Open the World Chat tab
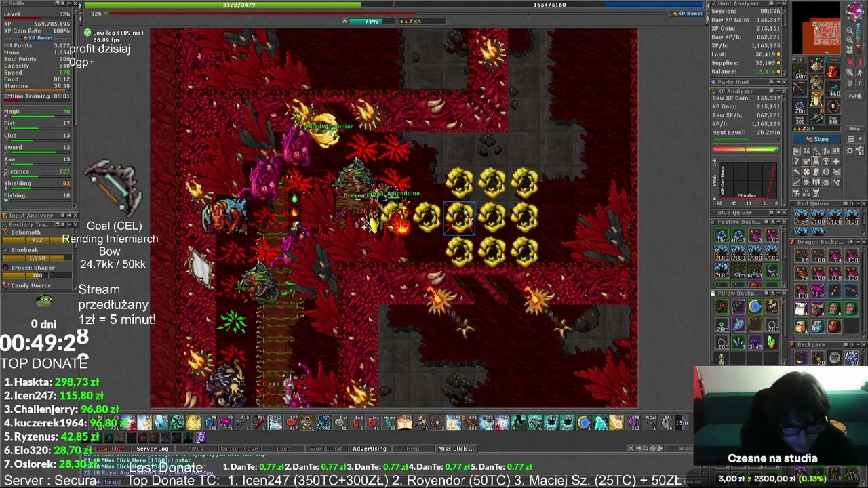The height and width of the screenshot is (488, 868). 326,449
